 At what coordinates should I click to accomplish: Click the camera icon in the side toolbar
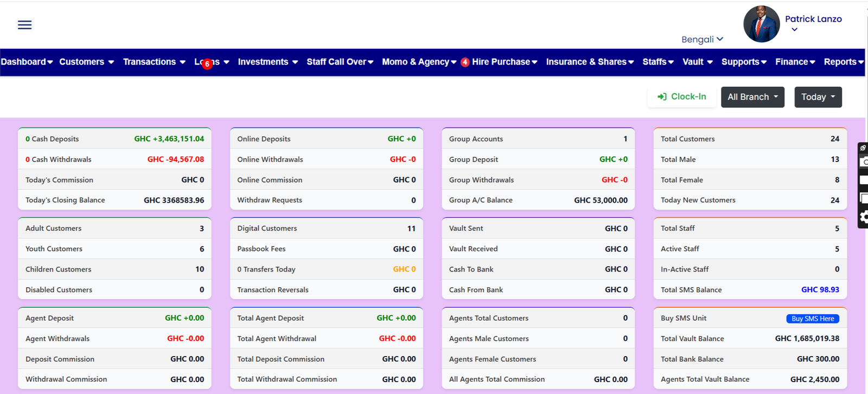point(864,162)
